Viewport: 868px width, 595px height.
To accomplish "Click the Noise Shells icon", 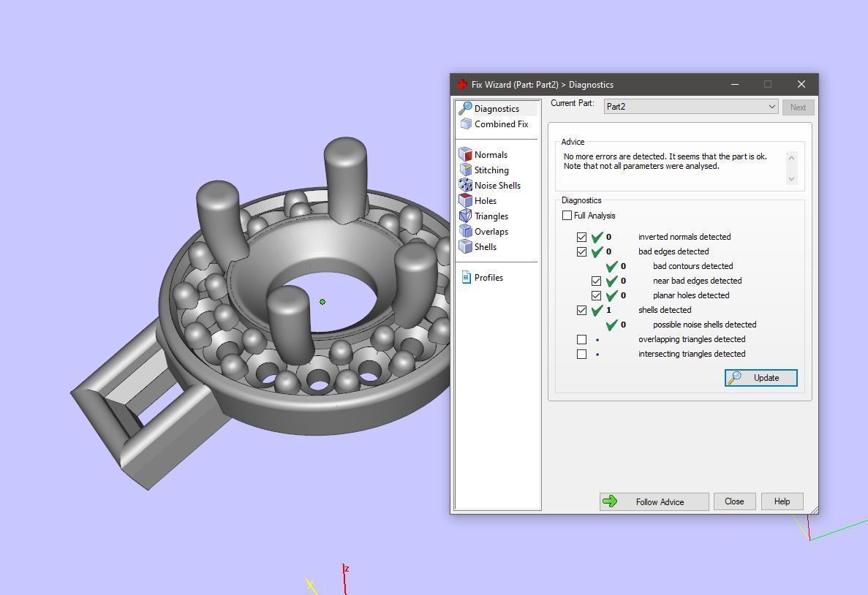I will tap(466, 186).
